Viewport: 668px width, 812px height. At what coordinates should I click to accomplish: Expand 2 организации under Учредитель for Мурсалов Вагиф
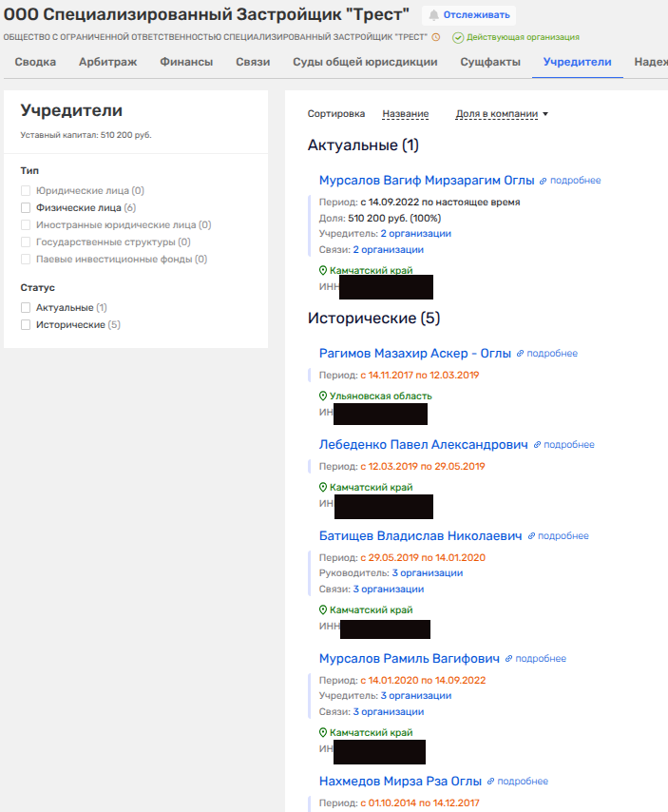415,233
